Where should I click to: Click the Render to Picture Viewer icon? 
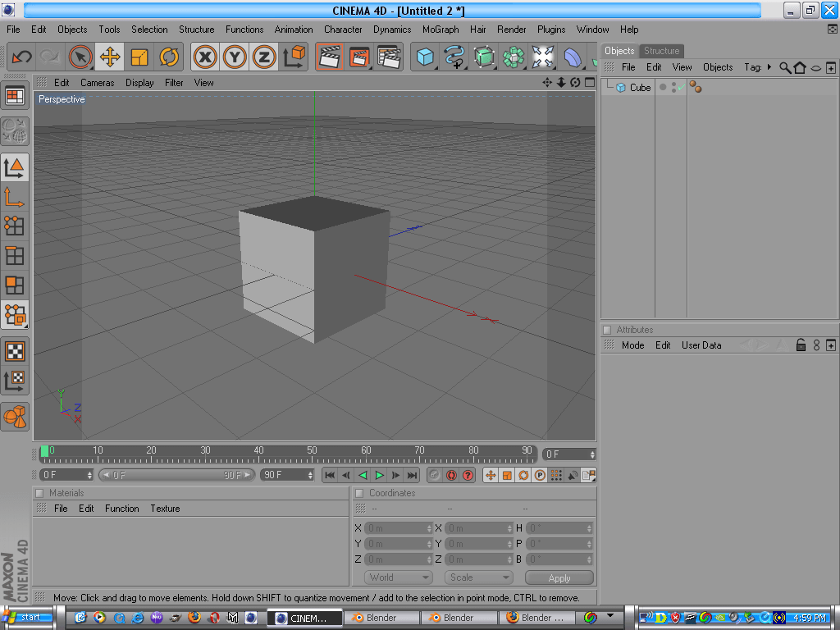(360, 57)
